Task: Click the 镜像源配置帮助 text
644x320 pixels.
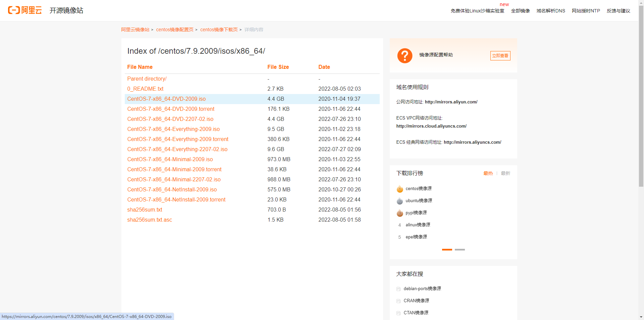Action: click(x=436, y=55)
